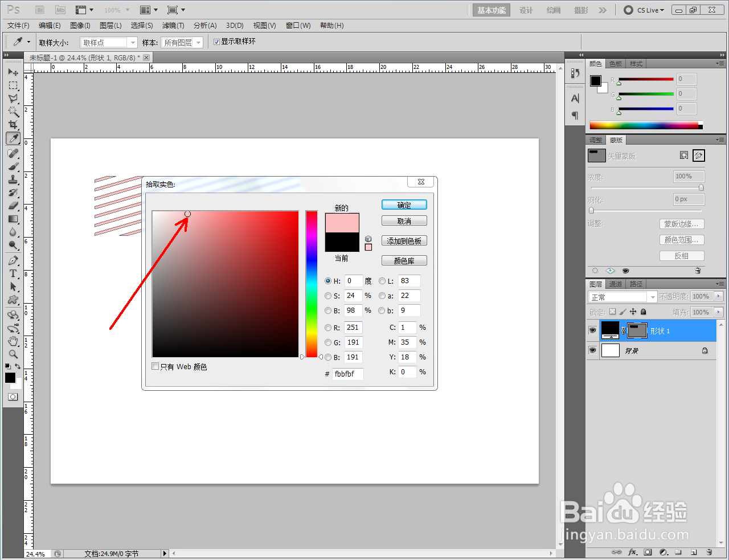Screen dimensions: 729x560
Task: Select the Clone Stamp tool
Action: [13, 179]
